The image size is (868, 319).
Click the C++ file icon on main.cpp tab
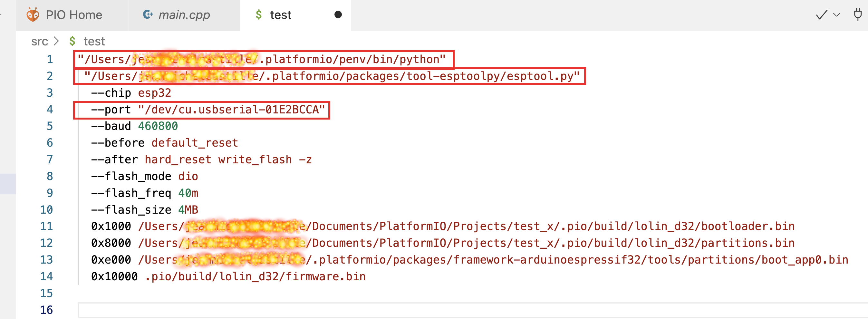tap(148, 15)
